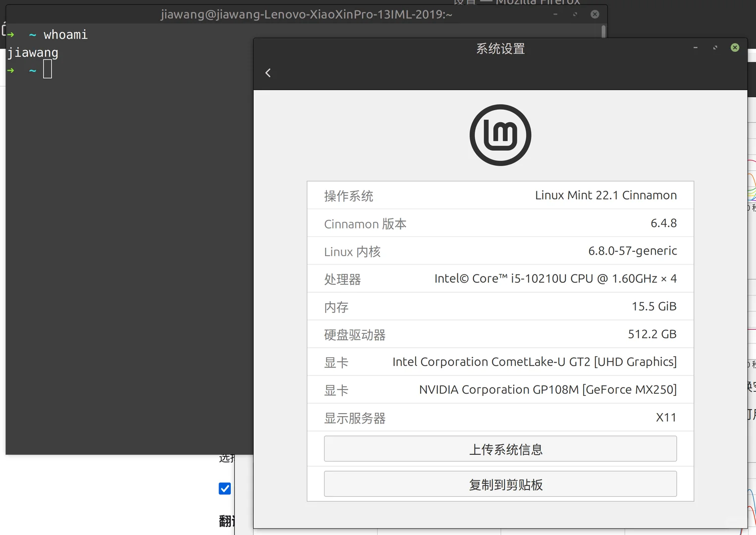Click the 内存 row showing 15.5 GiB
Screen dimensions: 756x535
pos(500,306)
